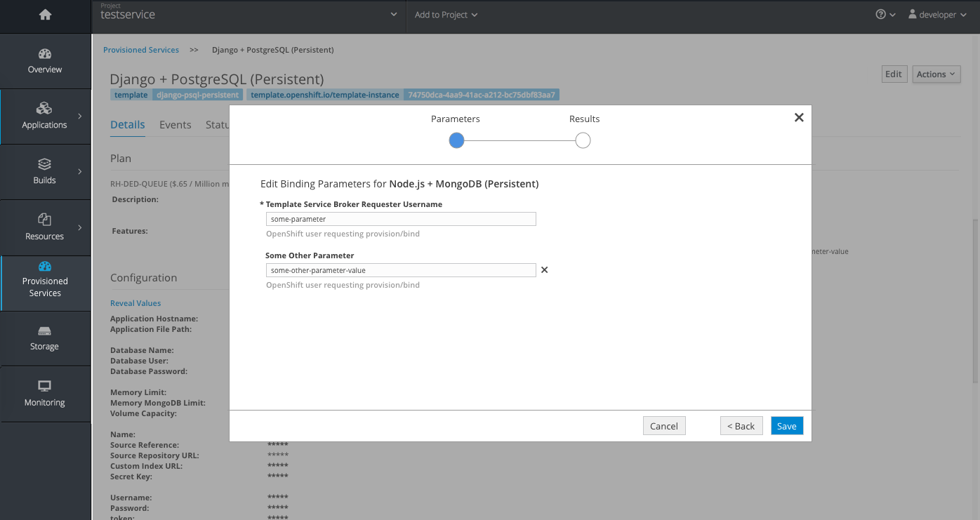The width and height of the screenshot is (980, 520).
Task: Save the binding parameters
Action: (787, 426)
